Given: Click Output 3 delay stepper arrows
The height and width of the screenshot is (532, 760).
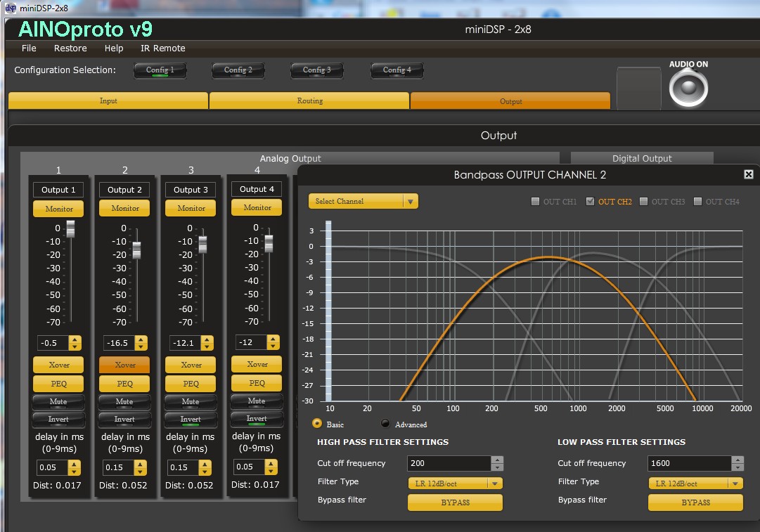Looking at the screenshot, I should pos(205,467).
